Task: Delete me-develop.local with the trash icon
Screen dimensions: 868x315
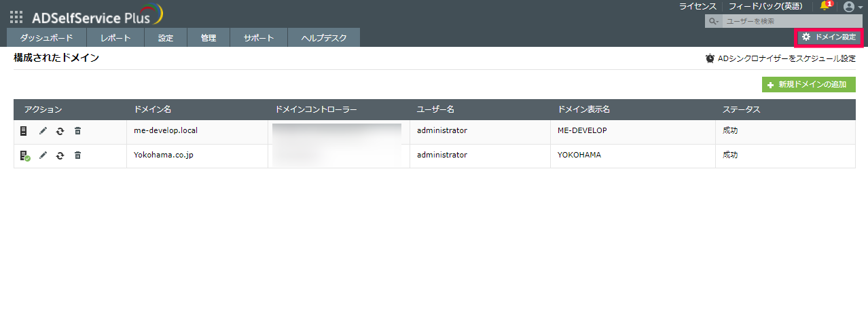Action: 77,131
